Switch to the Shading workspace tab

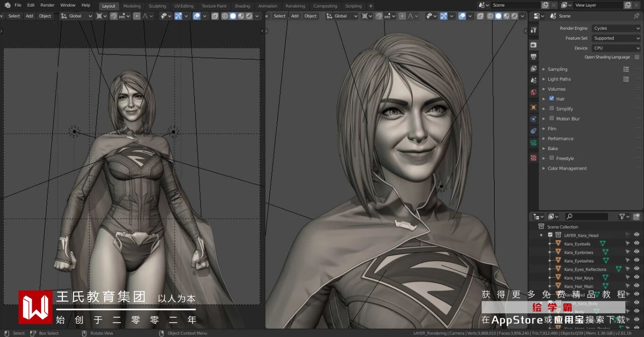point(242,6)
